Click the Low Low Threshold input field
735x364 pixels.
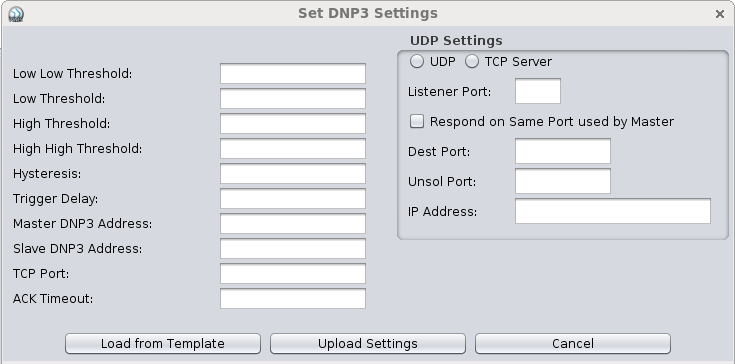(x=293, y=74)
